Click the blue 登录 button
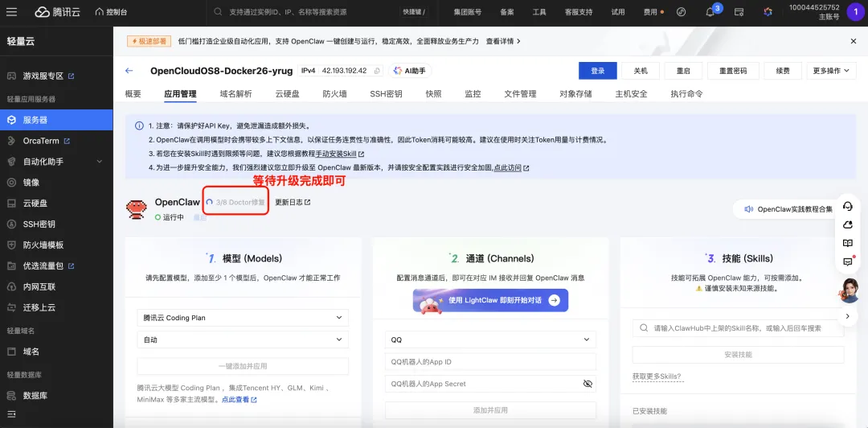The image size is (868, 428). [x=597, y=71]
